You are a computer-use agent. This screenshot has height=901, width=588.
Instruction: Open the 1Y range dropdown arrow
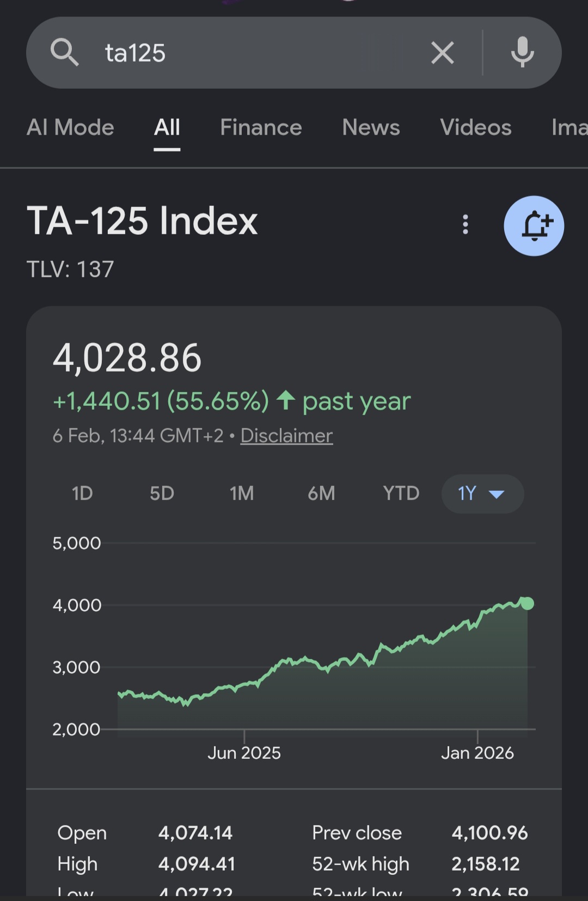pyautogui.click(x=497, y=494)
